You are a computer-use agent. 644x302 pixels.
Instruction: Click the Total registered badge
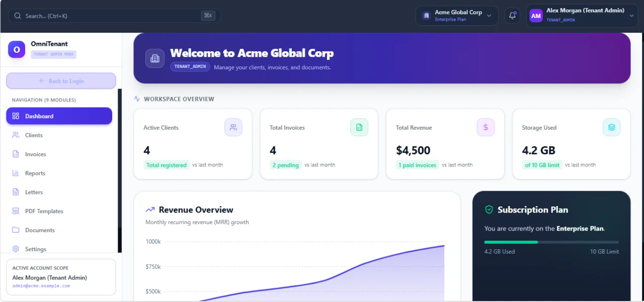(x=167, y=165)
